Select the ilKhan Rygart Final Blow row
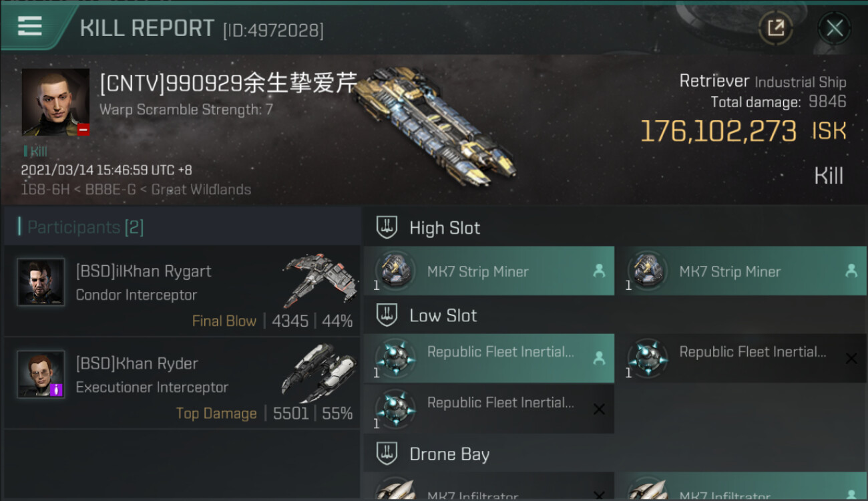Viewport: 868px width, 501px height. (x=182, y=291)
